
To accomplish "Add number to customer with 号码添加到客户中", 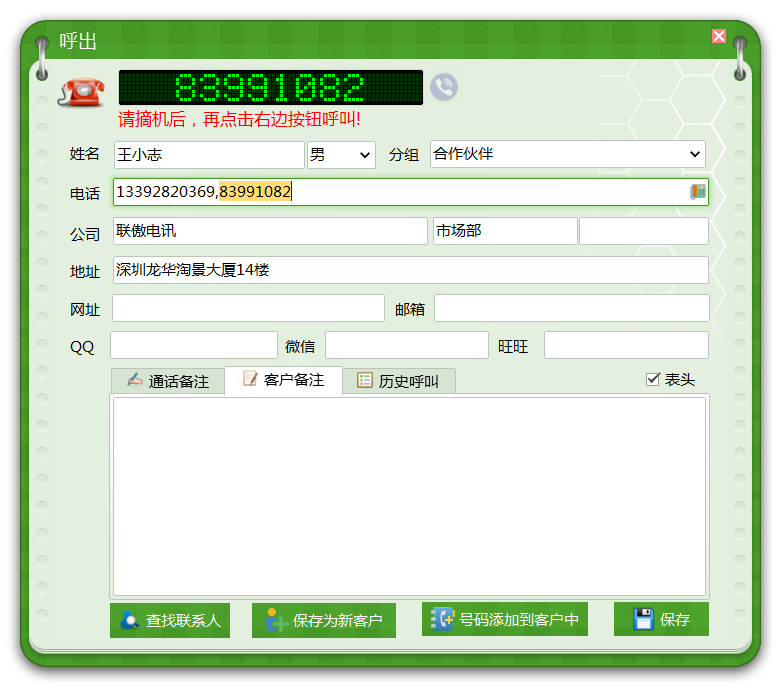I will point(505,619).
